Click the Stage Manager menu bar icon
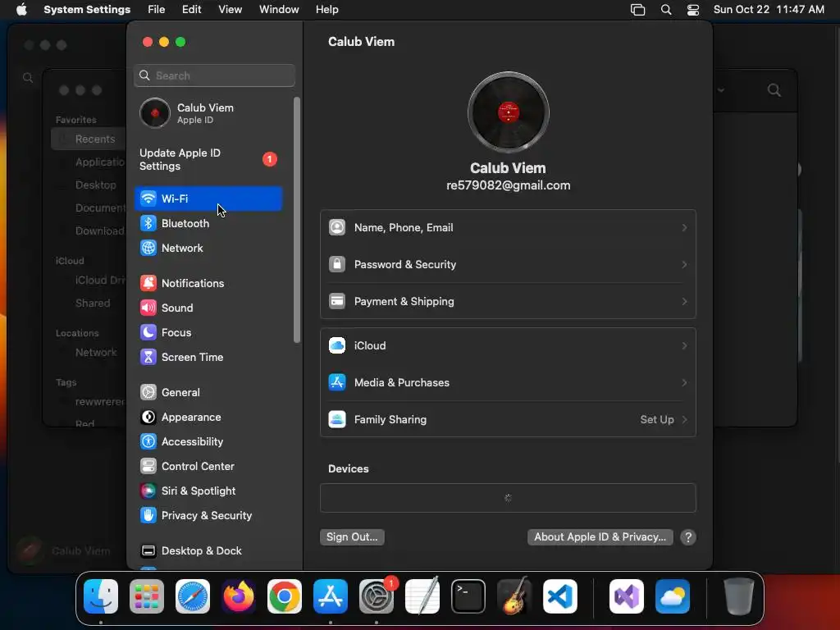The width and height of the screenshot is (840, 630). click(x=637, y=10)
